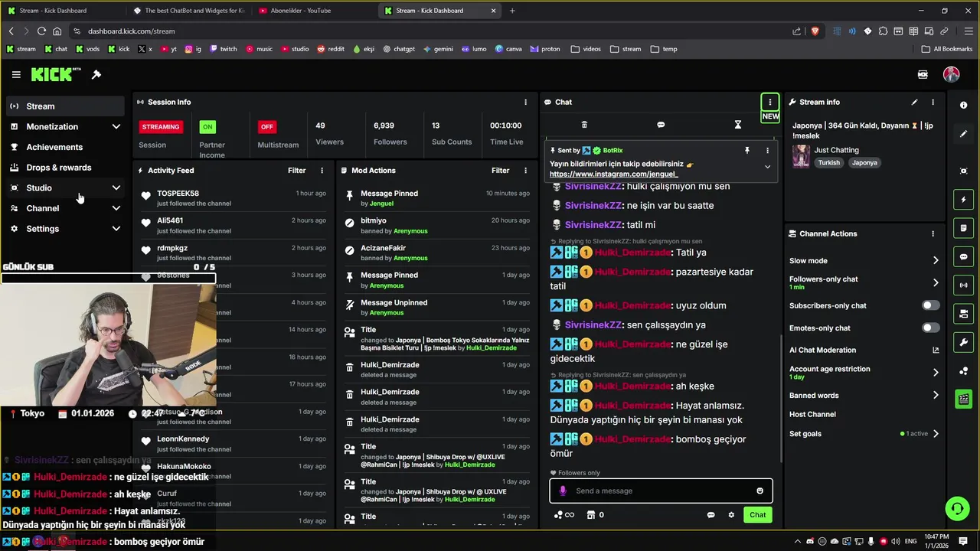Click the purple microphone icon in message box
980x551 pixels.
563,491
